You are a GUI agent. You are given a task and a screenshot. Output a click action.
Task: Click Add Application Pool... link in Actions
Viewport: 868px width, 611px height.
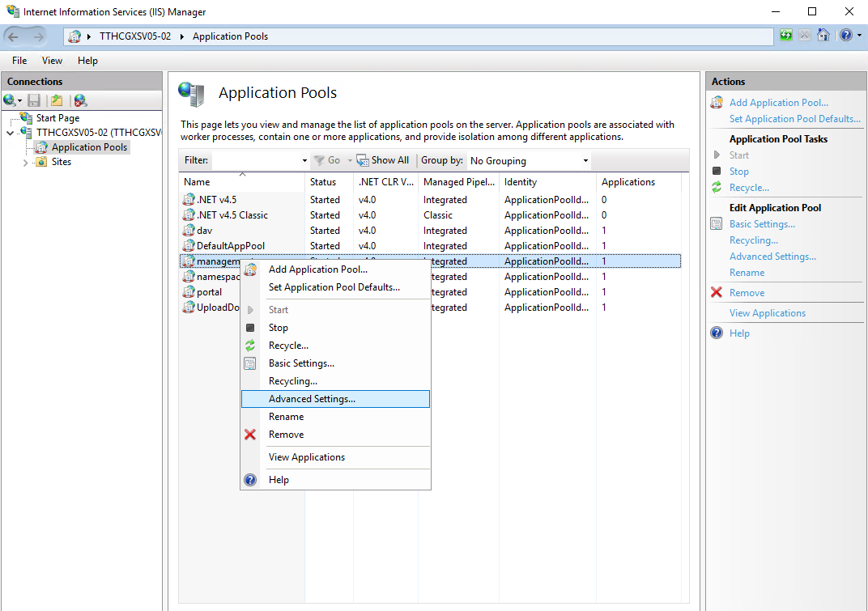778,103
